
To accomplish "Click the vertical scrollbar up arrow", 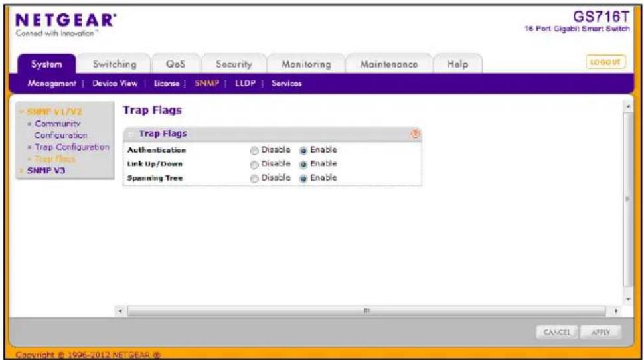I will (x=628, y=106).
